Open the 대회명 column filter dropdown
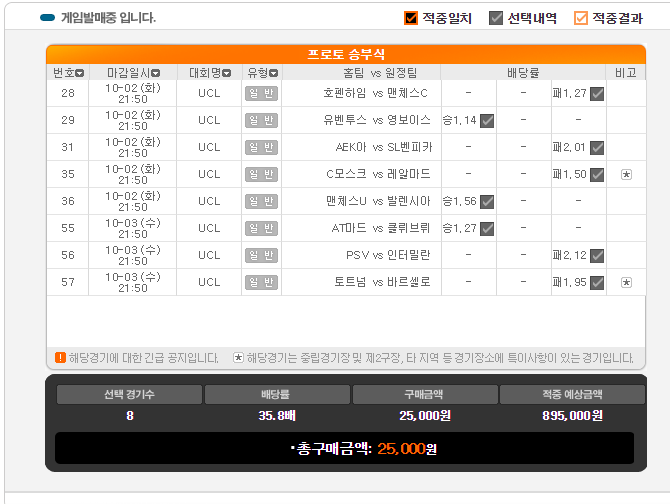Viewport: 670px width, 504px height. coord(227,73)
